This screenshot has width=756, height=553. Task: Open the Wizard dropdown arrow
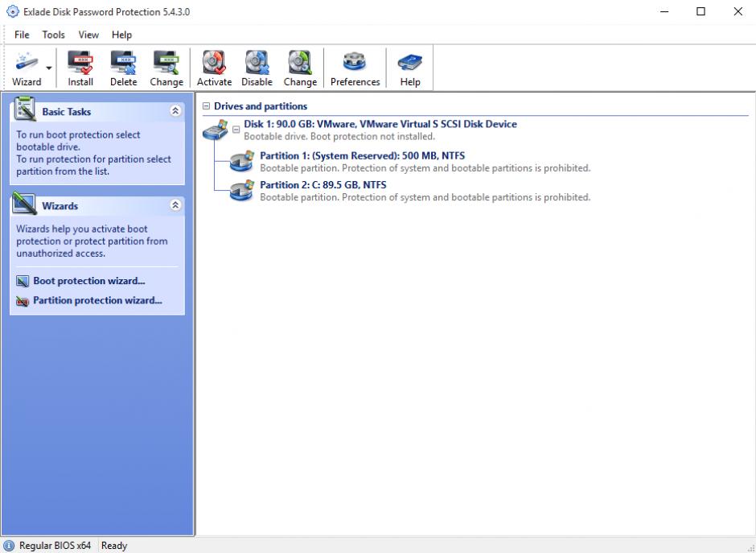[49, 68]
